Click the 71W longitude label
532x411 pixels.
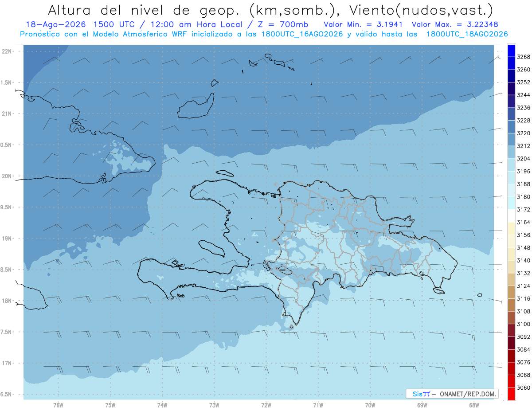318,405
